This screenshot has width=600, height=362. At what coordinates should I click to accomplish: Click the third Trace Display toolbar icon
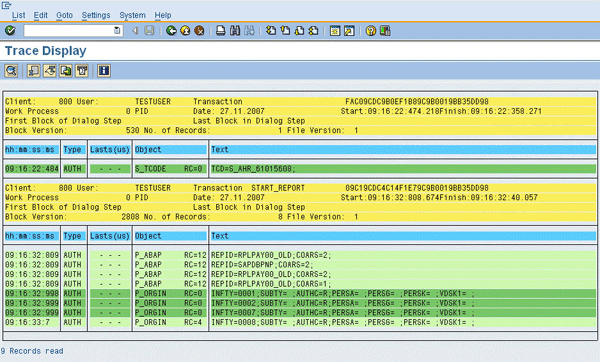[x=50, y=71]
